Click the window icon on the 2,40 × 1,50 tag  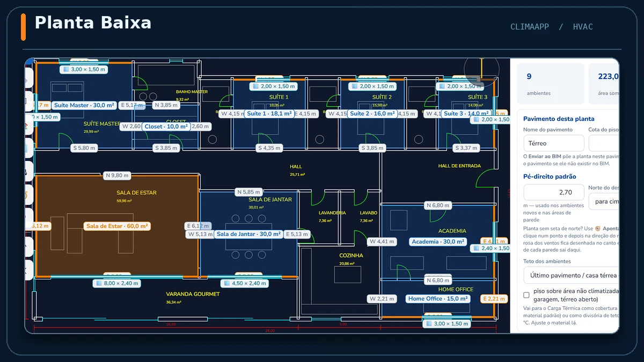[476, 248]
